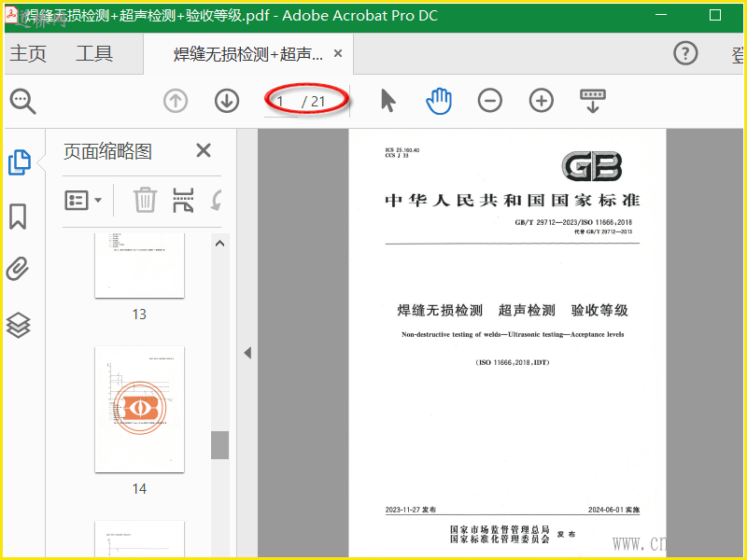The width and height of the screenshot is (747, 560).
Task: Open the Help question mark icon
Action: (685, 53)
